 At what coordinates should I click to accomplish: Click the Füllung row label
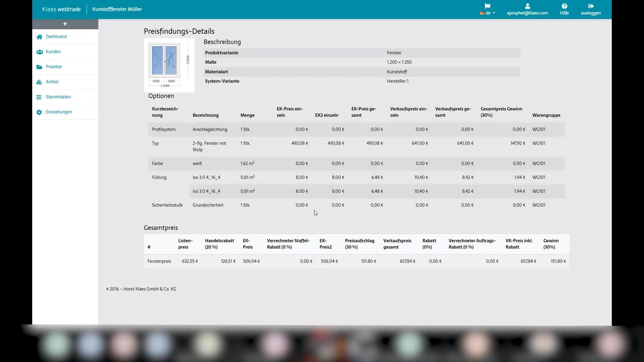pos(159,177)
